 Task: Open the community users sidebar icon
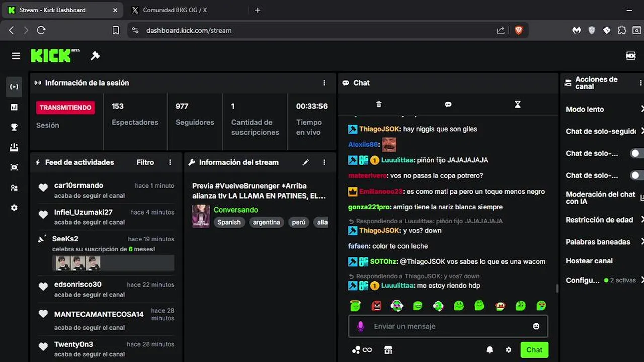(14, 188)
